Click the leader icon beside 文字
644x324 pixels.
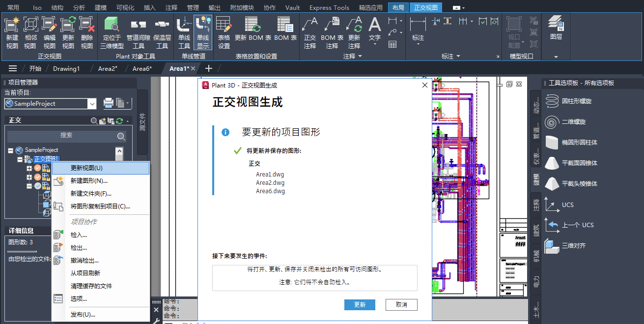[x=392, y=32]
